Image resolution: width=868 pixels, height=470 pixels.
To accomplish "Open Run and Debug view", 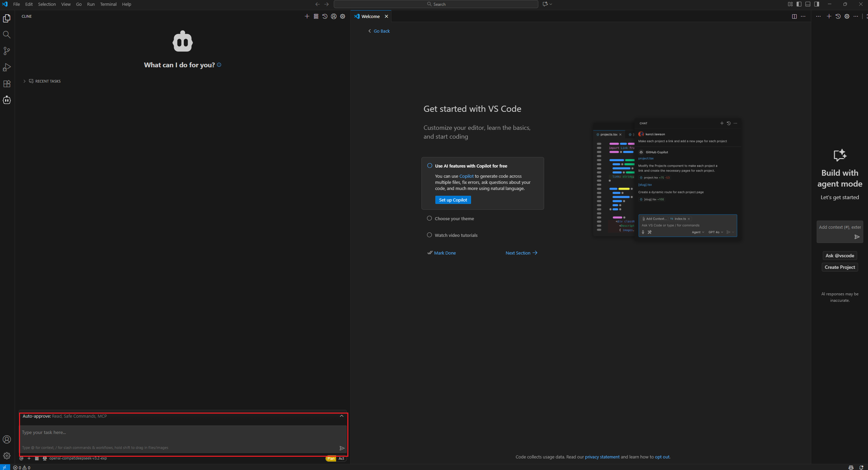I will (7, 67).
